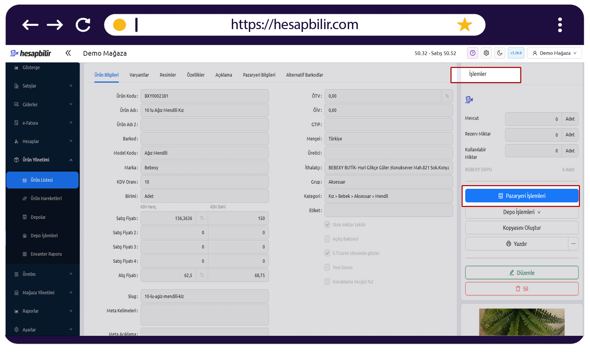Click the Kategori field value
The width and height of the screenshot is (590, 364).
click(x=388, y=196)
